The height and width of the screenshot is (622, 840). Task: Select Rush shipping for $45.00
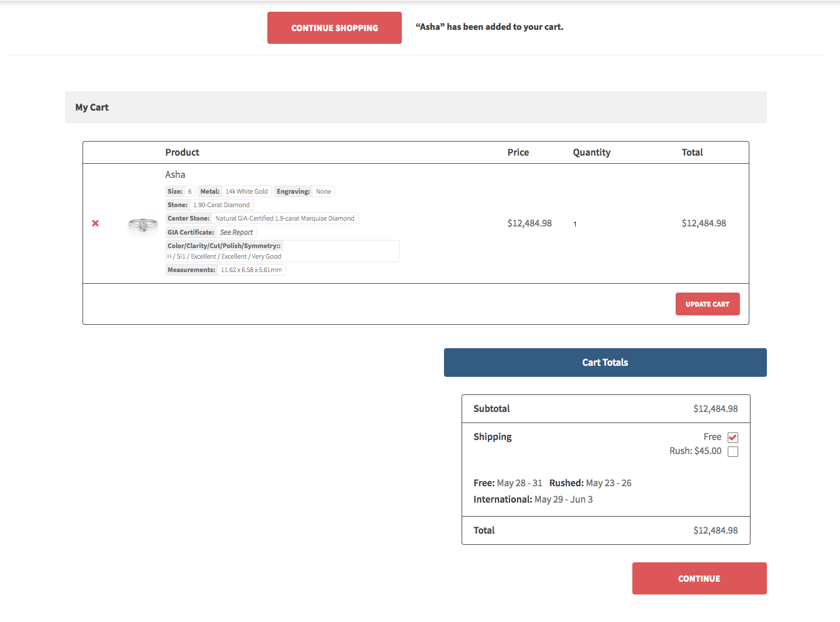[733, 451]
